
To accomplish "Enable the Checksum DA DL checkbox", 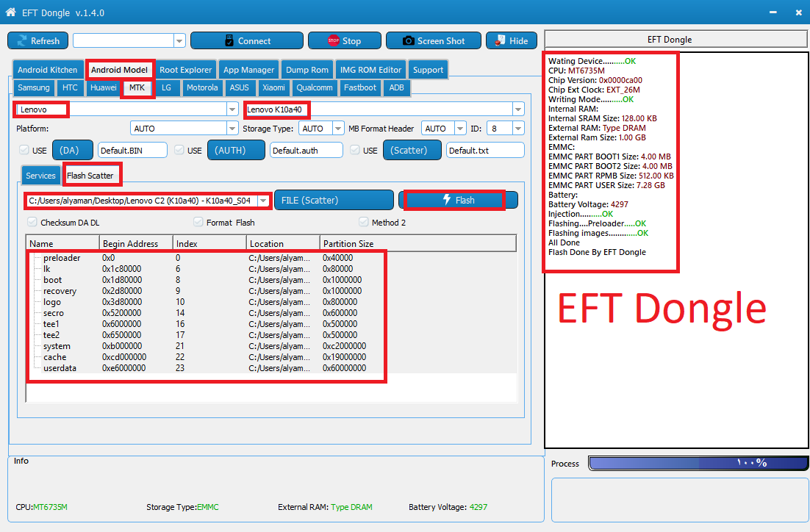I will [32, 222].
